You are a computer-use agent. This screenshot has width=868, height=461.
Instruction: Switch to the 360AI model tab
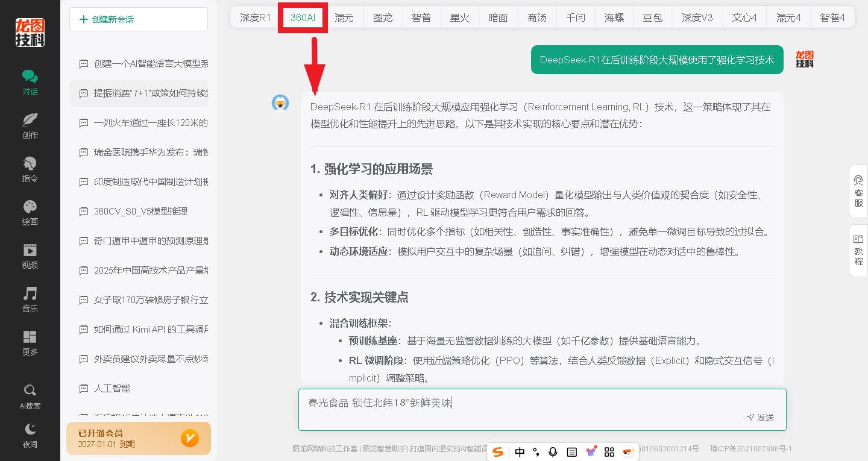(303, 17)
